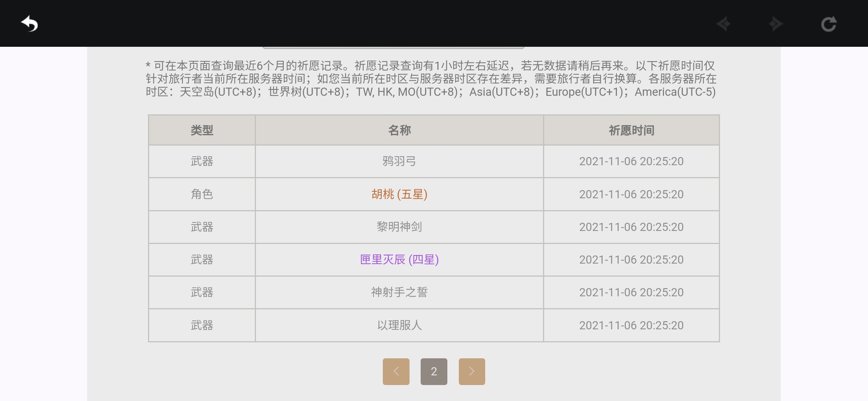Select the 名称 column header
Screen dimensions: 868x401
click(400, 130)
